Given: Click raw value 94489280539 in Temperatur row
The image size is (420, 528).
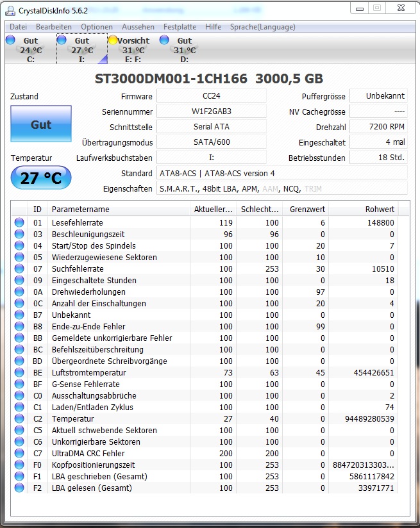Looking at the screenshot, I should (x=369, y=418).
